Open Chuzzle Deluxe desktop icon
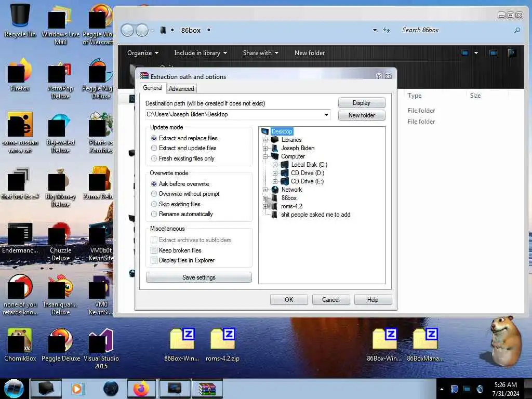The image size is (532, 399). point(60,242)
